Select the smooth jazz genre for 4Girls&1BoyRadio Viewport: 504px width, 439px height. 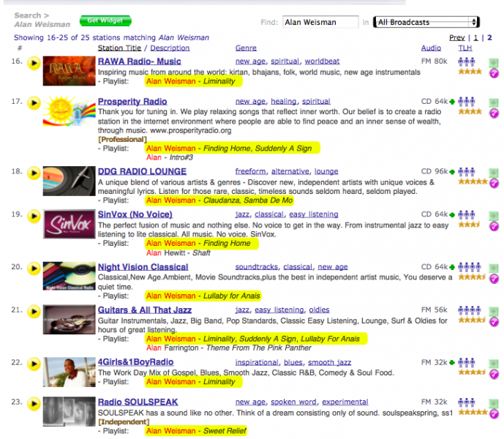[x=329, y=362]
